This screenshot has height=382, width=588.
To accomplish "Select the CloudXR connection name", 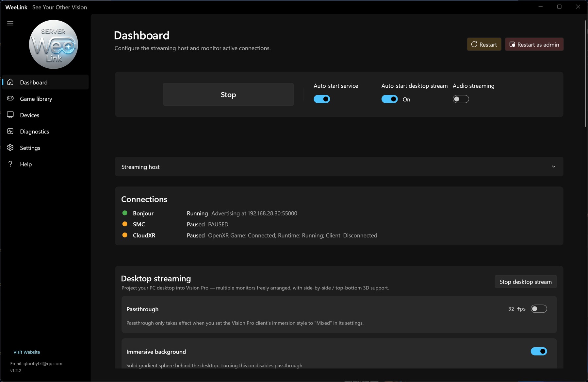I will tap(144, 235).
